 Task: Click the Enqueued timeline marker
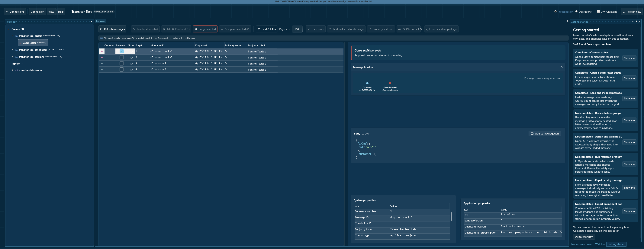coord(367,83)
